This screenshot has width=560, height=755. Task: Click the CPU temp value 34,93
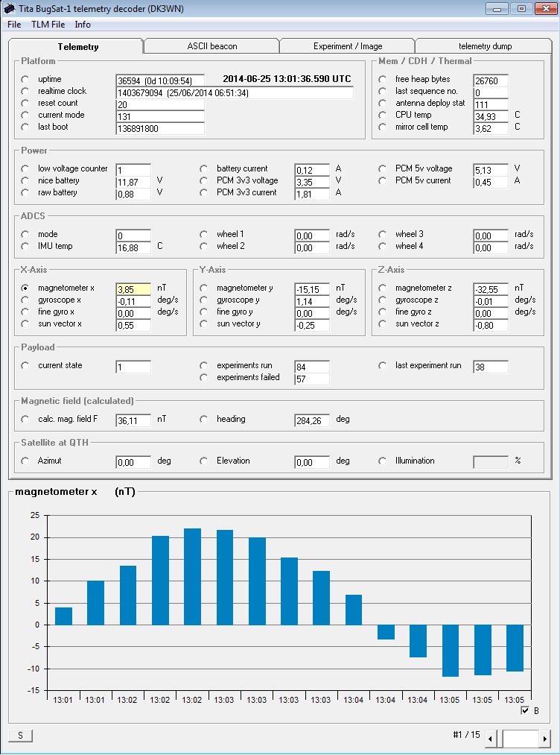coord(491,116)
